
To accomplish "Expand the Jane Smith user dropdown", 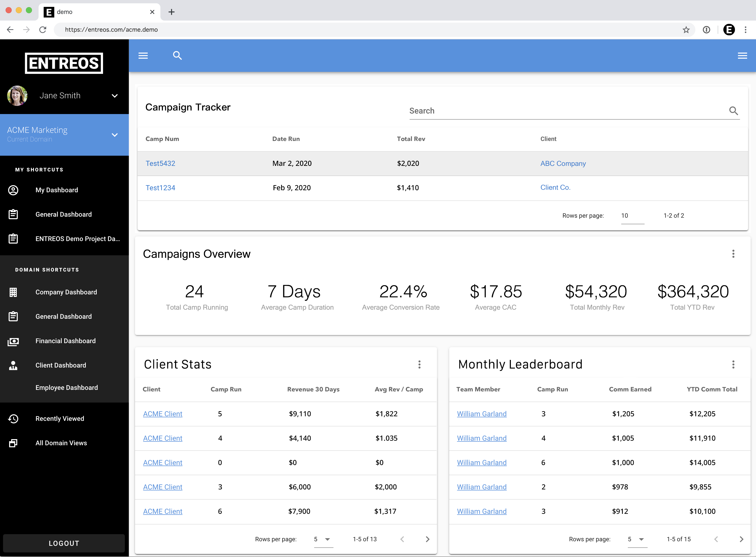I will click(x=114, y=96).
